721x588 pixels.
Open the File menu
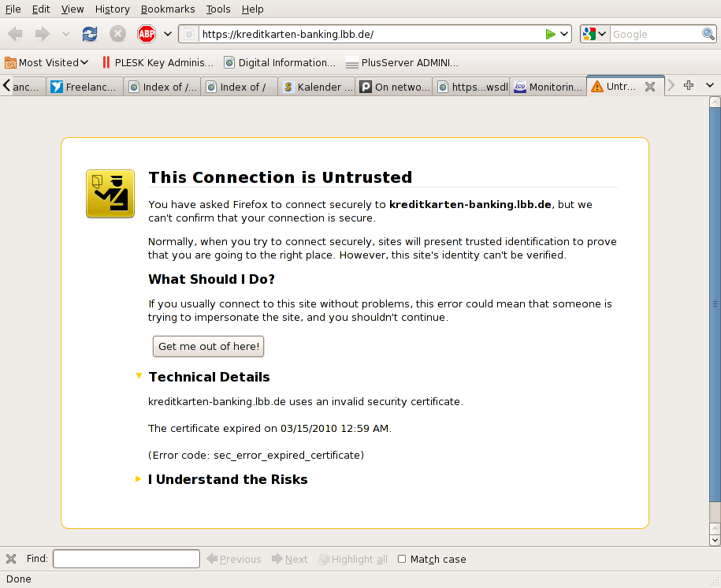tap(13, 9)
